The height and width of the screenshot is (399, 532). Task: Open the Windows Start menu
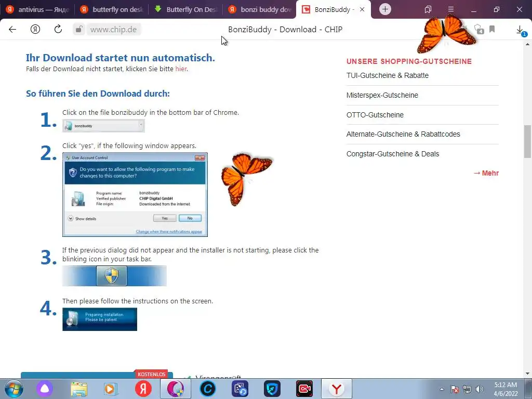point(14,389)
